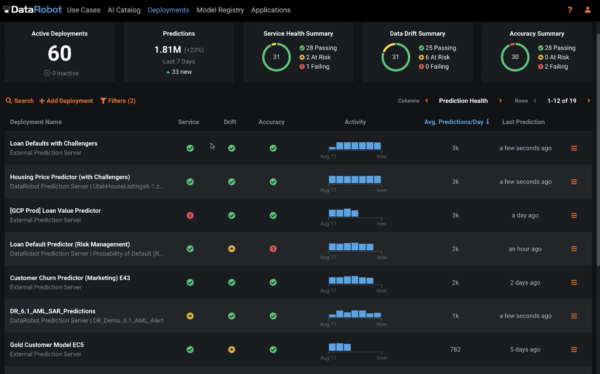
Task: Click the Search button
Action: [20, 101]
